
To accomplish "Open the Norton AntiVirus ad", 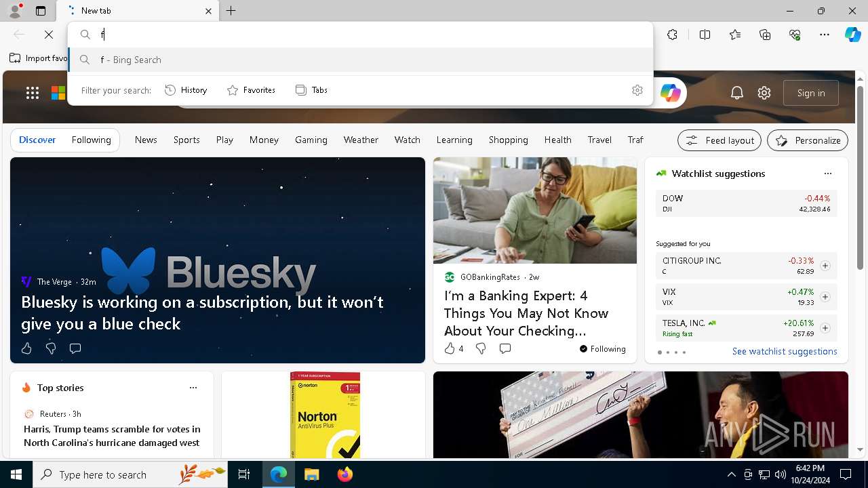I will coord(324,415).
